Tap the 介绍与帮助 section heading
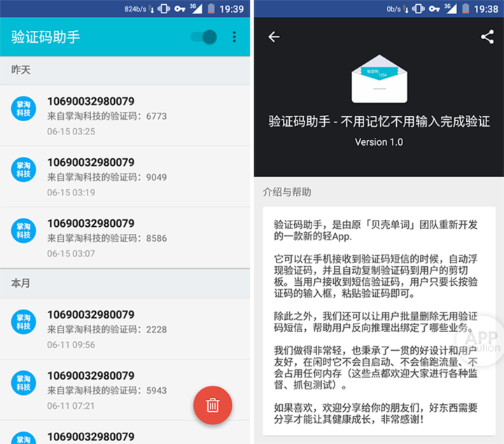The image size is (504, 444). (x=287, y=192)
